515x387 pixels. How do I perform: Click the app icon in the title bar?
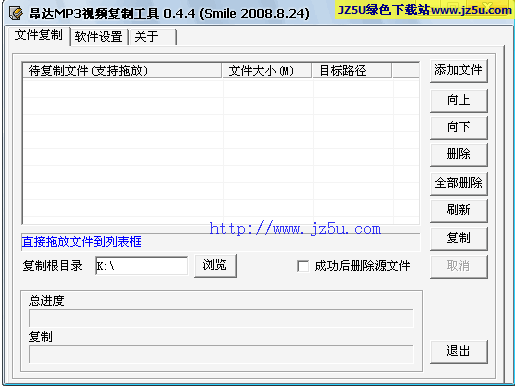click(x=16, y=13)
